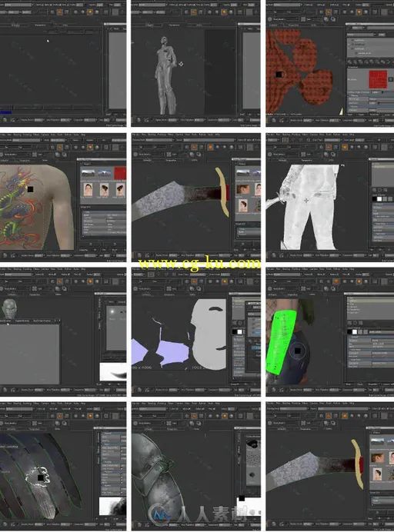The width and height of the screenshot is (394, 532).
Task: Click the left button beneath the image info table near the dragon tattoo
Action: click(x=91, y=244)
